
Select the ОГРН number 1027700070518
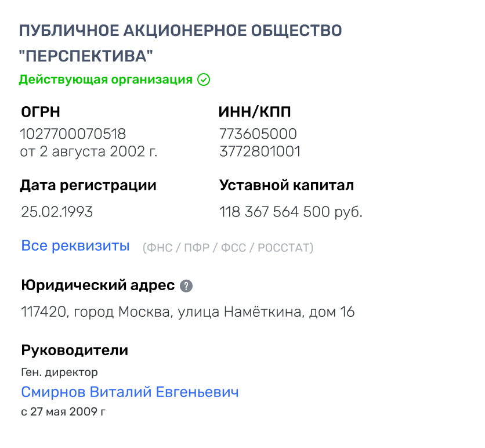[73, 134]
